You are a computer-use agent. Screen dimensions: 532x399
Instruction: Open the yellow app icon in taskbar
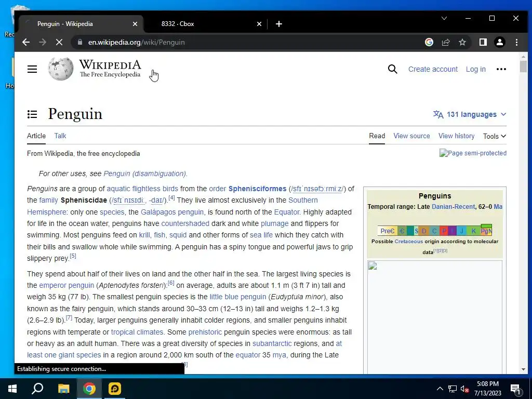115,389
